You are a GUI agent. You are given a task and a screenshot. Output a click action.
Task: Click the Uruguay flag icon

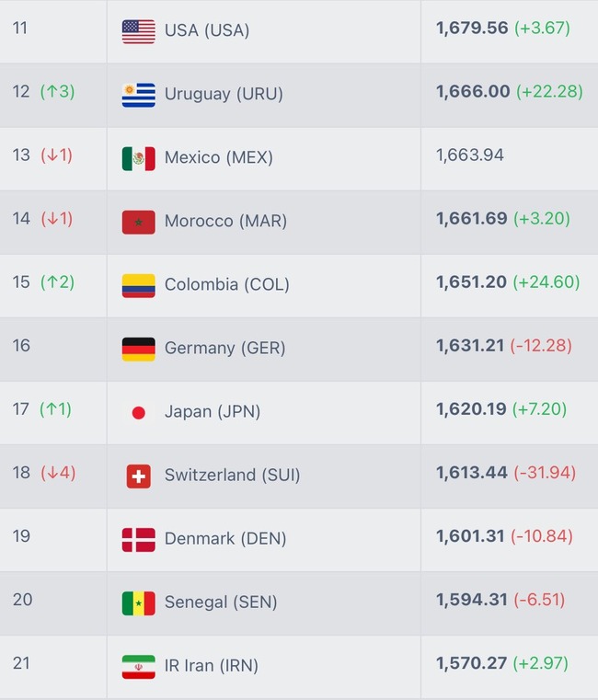click(138, 95)
